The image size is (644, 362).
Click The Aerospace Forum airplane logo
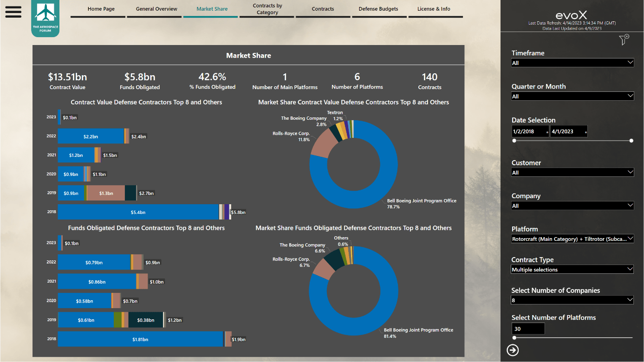pos(45,19)
